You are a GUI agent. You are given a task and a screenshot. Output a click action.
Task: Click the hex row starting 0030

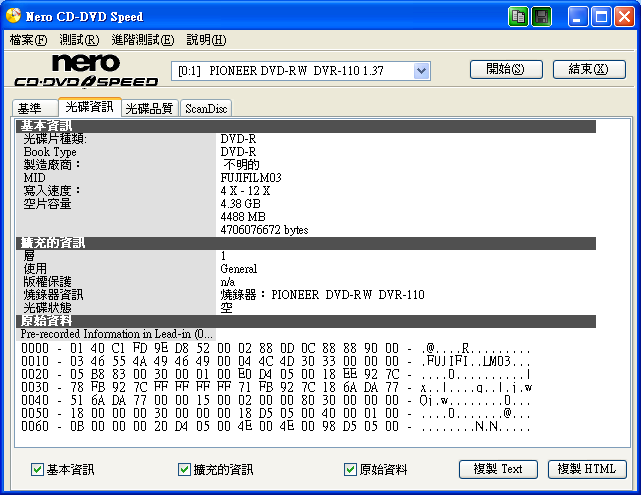click(276, 387)
